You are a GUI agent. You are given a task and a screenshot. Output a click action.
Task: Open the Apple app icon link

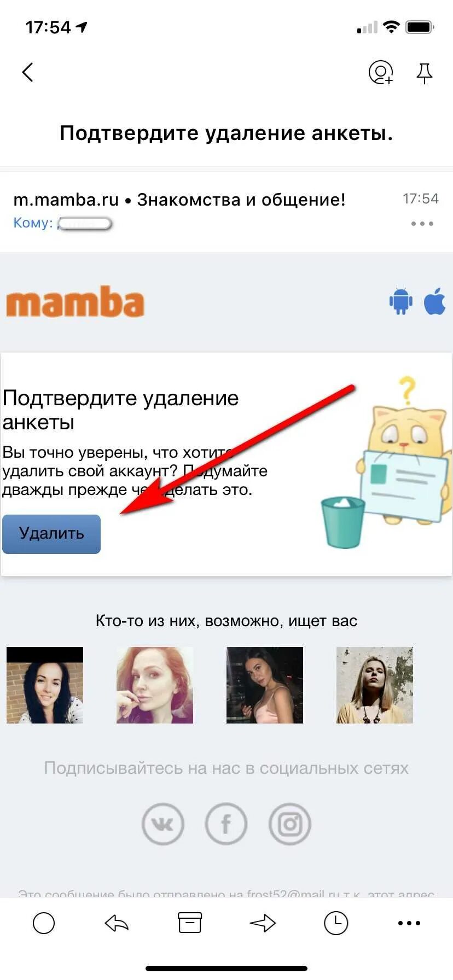[x=435, y=301]
